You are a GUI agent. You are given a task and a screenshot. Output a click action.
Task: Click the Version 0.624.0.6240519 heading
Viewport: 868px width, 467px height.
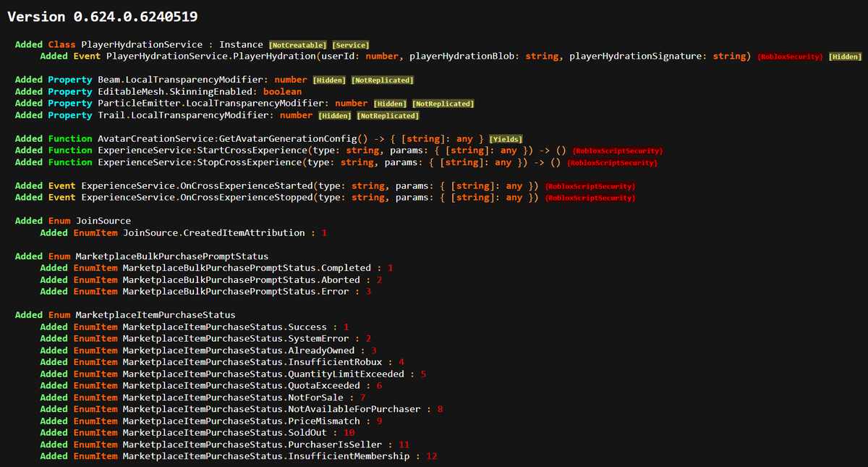coord(103,16)
